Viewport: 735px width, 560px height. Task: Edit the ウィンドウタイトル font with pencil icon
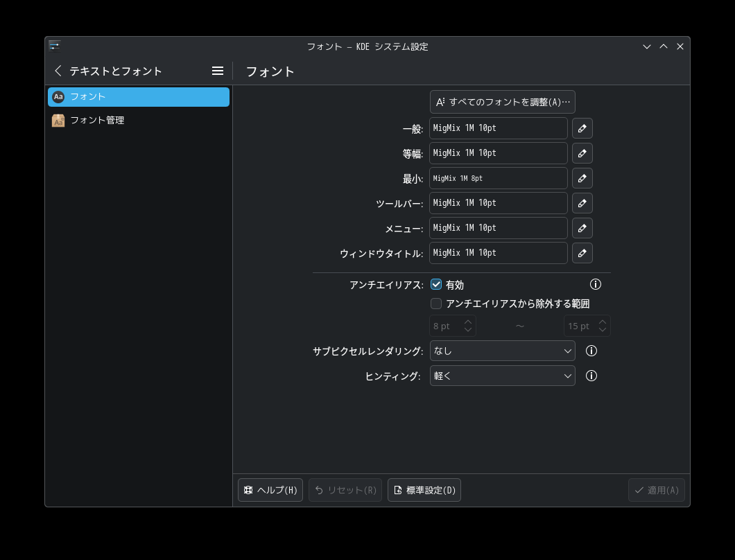tap(582, 253)
